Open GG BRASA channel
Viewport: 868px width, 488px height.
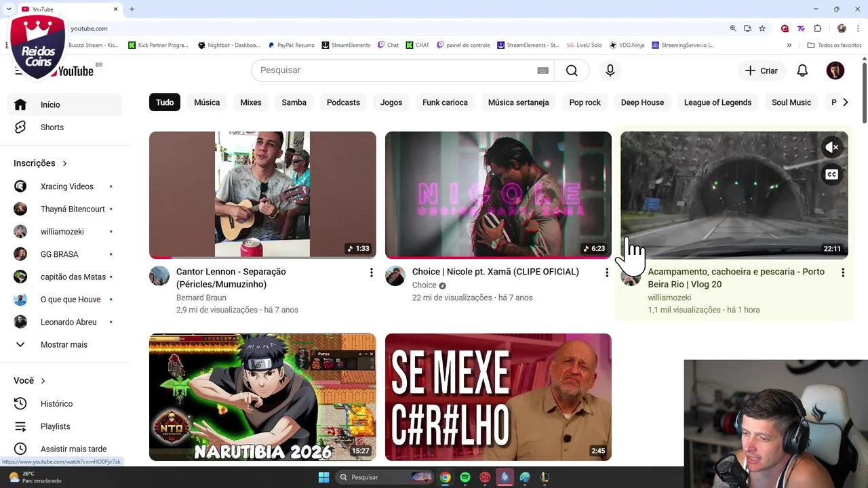(64, 254)
